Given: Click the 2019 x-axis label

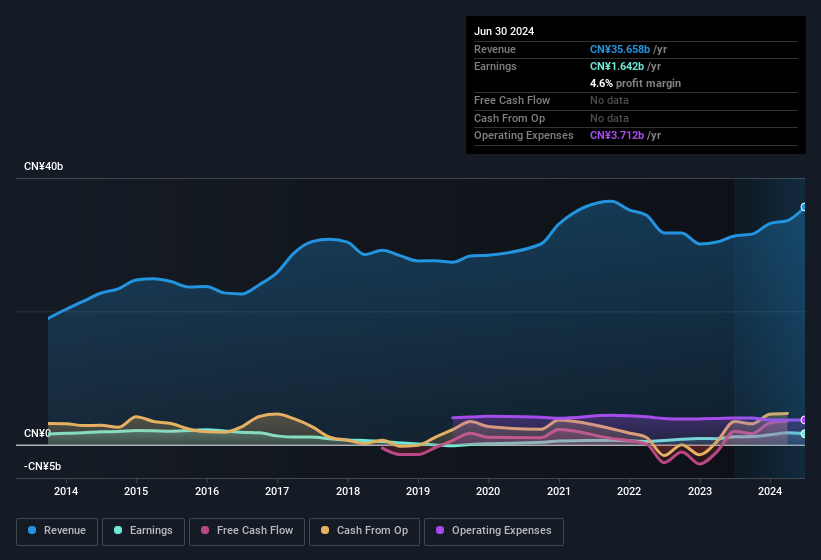Looking at the screenshot, I should point(418,491).
